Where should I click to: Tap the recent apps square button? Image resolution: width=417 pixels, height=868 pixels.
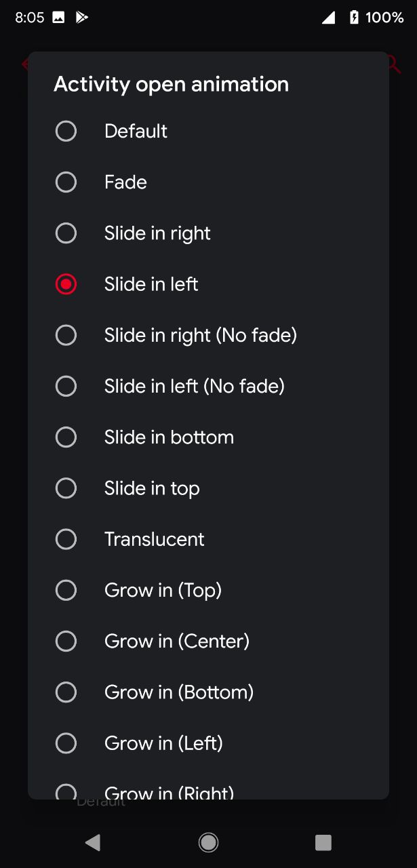coord(323,842)
